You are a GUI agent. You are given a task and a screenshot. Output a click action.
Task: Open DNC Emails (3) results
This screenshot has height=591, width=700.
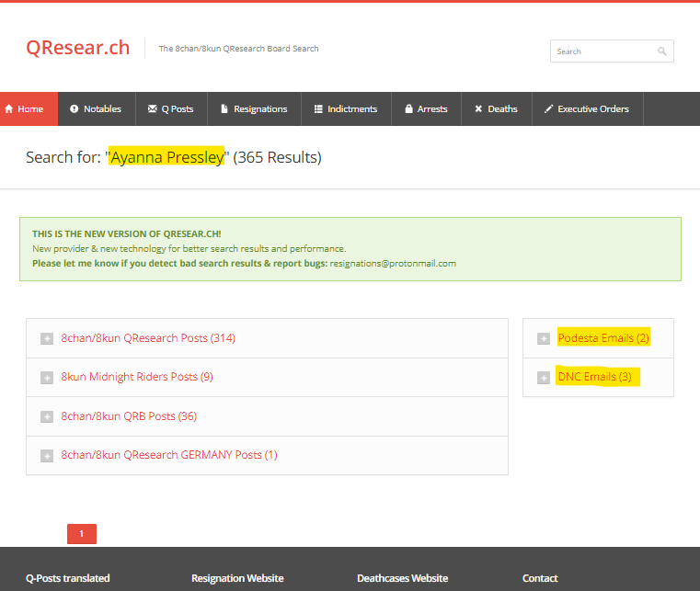pyautogui.click(x=594, y=377)
